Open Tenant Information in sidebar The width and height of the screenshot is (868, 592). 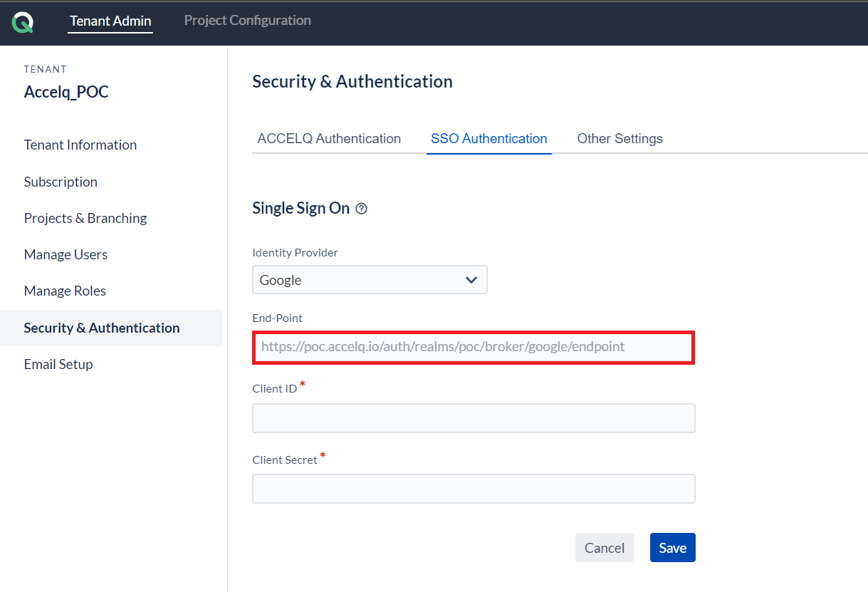pos(80,145)
